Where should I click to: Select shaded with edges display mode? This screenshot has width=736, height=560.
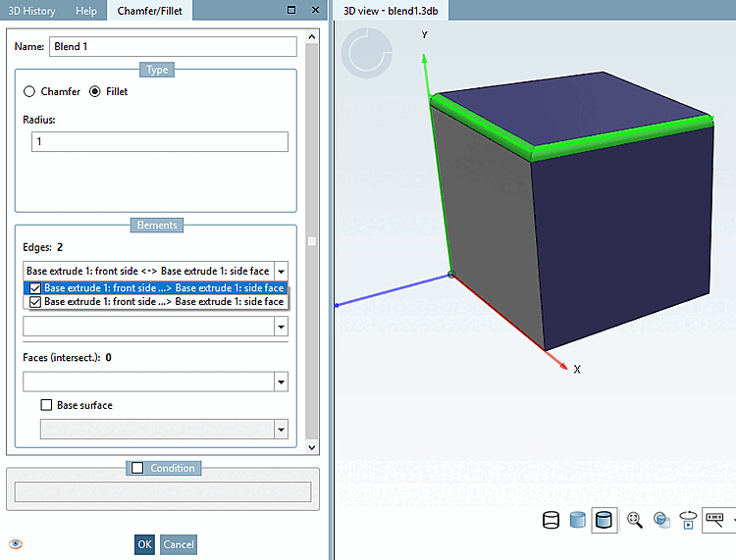(604, 520)
